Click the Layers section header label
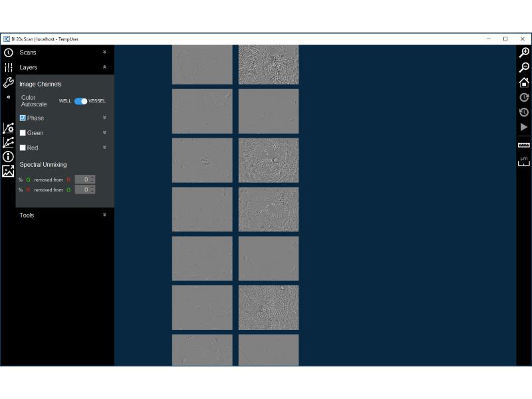The image size is (532, 399). tap(29, 68)
